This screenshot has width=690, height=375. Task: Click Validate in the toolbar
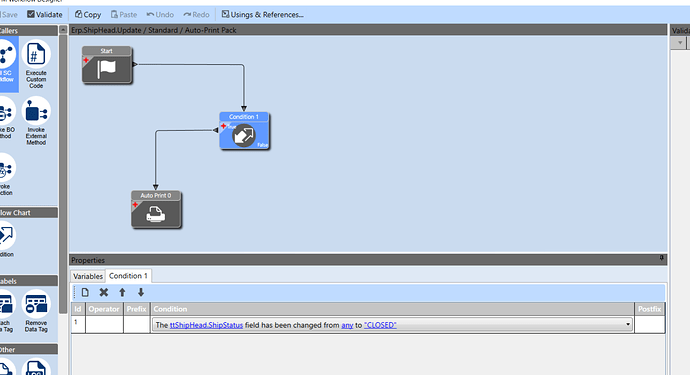pyautogui.click(x=44, y=15)
